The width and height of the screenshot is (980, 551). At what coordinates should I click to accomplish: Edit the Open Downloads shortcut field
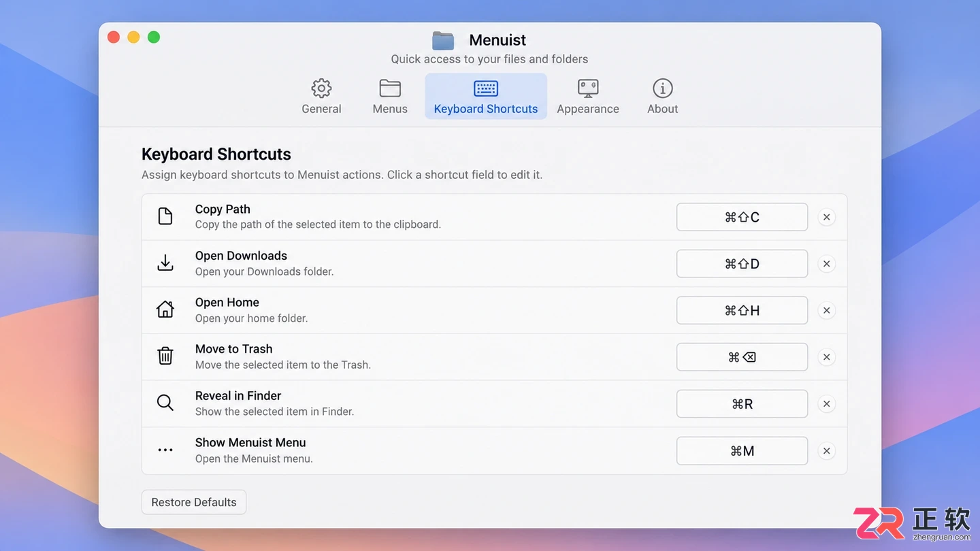pyautogui.click(x=742, y=264)
